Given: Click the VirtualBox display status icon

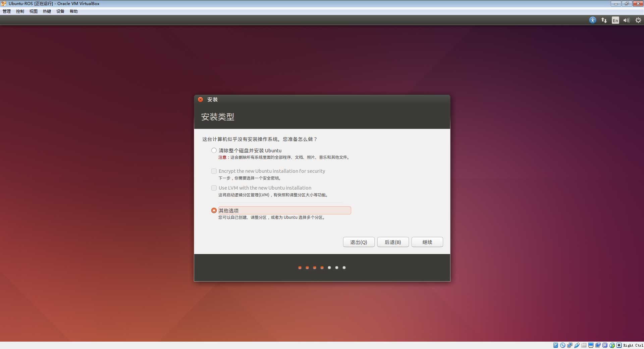Looking at the screenshot, I should click(x=591, y=345).
